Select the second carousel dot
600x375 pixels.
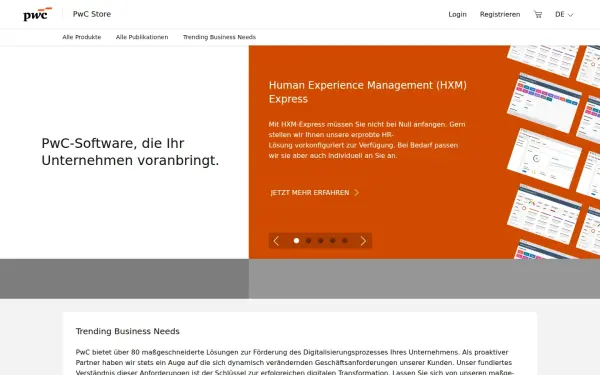point(308,241)
